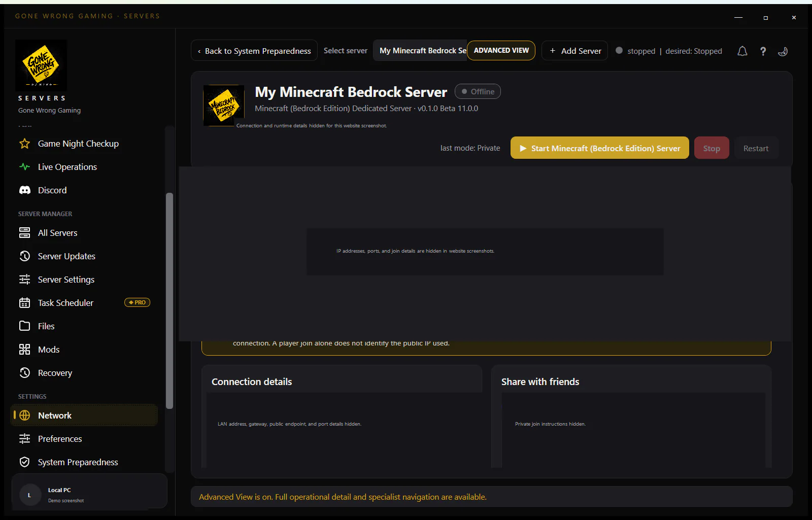Maximize the Gone Wrong Gaming window
The image size is (812, 520).
[x=766, y=18]
